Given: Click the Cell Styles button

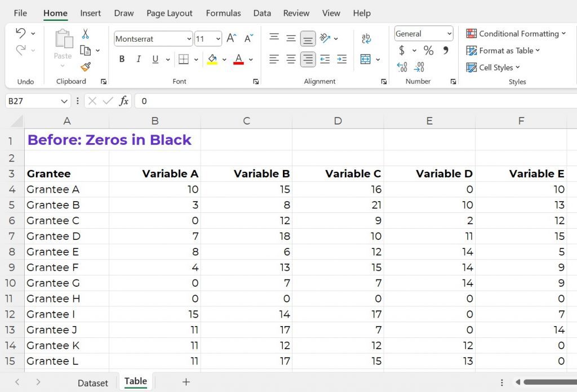Looking at the screenshot, I should click(492, 67).
